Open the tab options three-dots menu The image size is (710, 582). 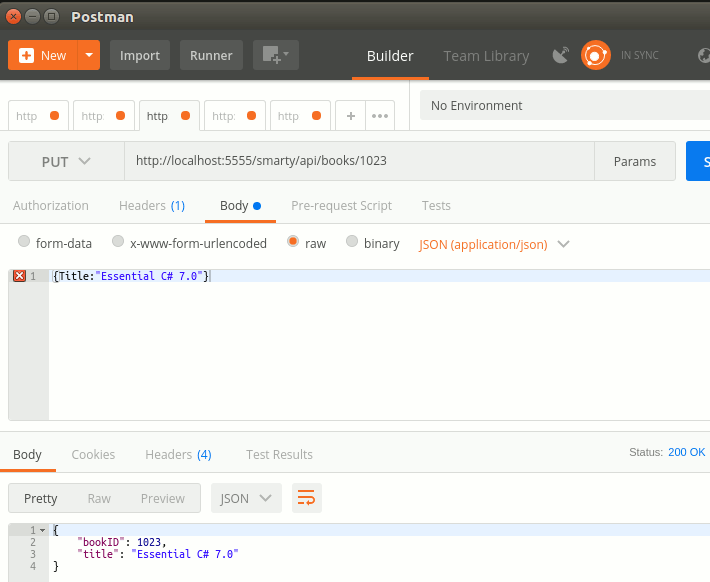[380, 116]
